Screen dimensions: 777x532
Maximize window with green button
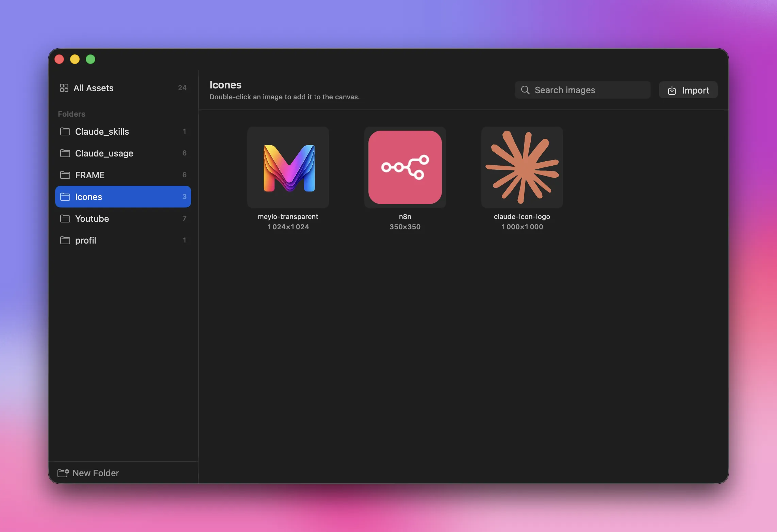tap(90, 59)
